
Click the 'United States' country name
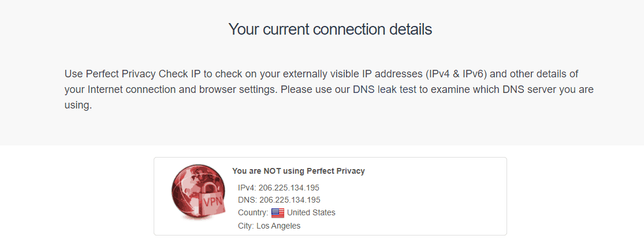coord(311,212)
